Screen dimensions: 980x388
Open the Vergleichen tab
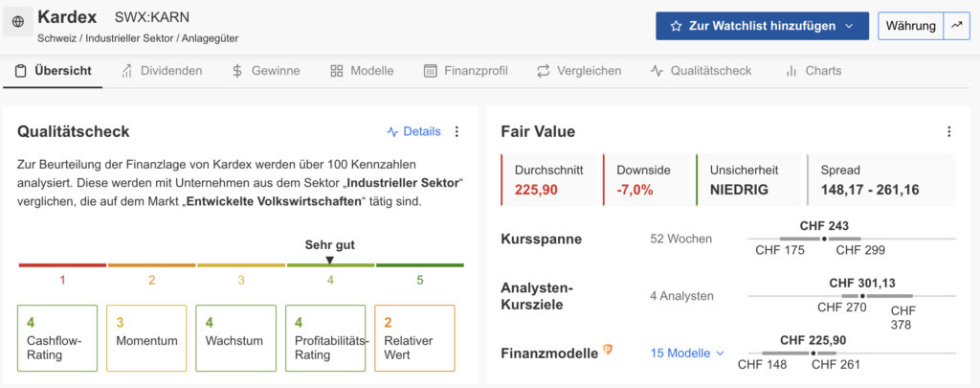579,71
